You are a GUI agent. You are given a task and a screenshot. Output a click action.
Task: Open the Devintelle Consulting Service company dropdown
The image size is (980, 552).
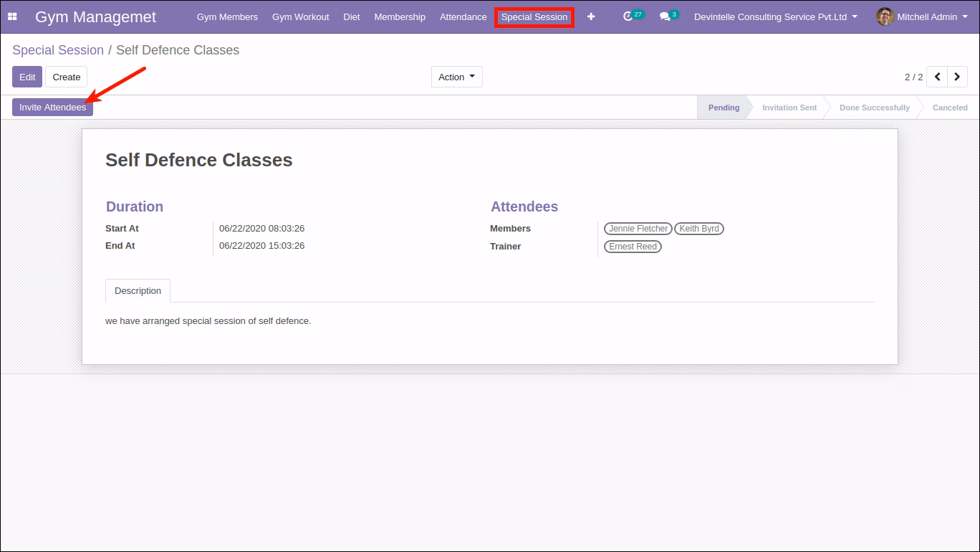coord(776,16)
